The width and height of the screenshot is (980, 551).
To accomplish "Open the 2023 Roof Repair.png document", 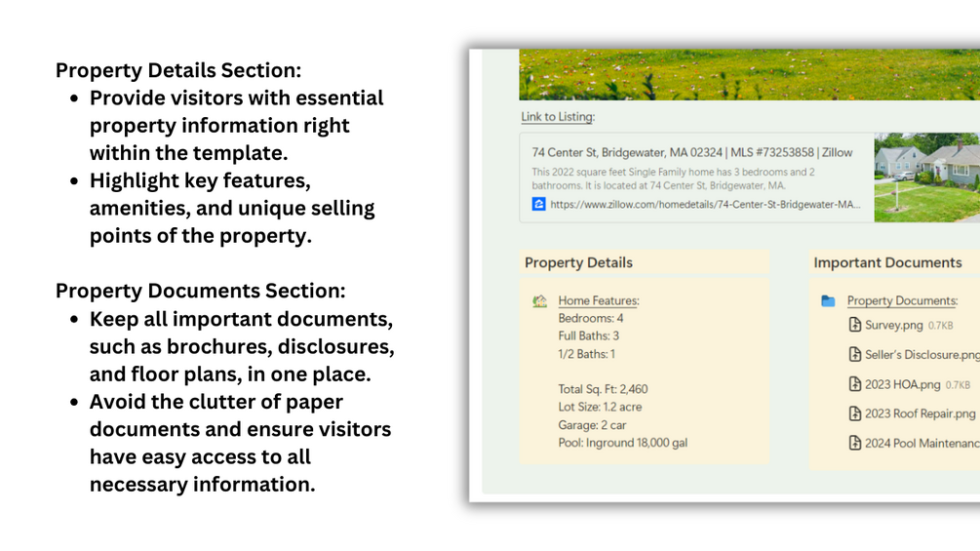I will pos(920,413).
